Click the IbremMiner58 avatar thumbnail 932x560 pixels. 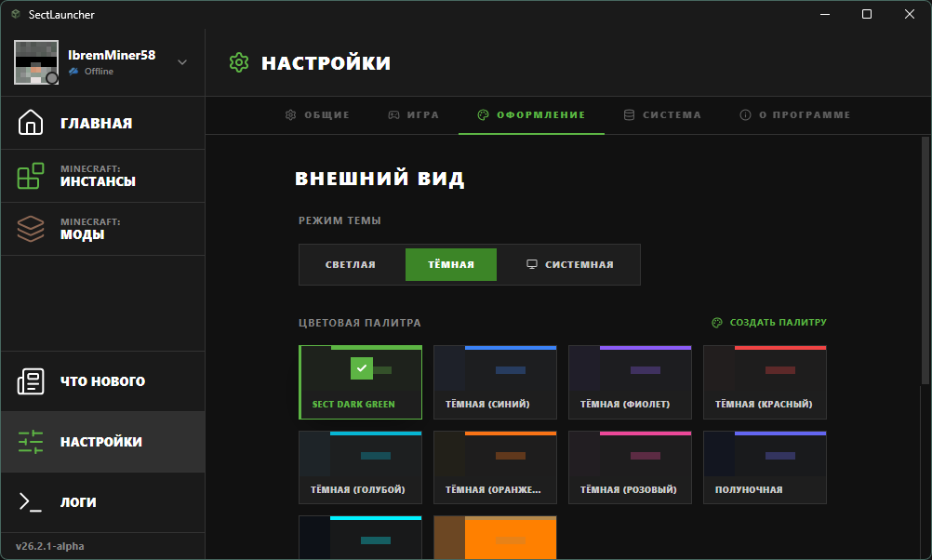(x=35, y=61)
